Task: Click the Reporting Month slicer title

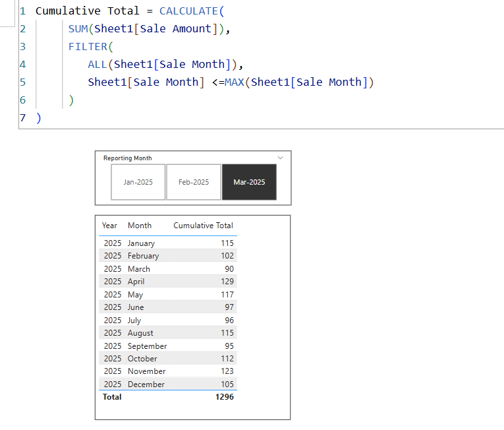Action: click(x=127, y=158)
